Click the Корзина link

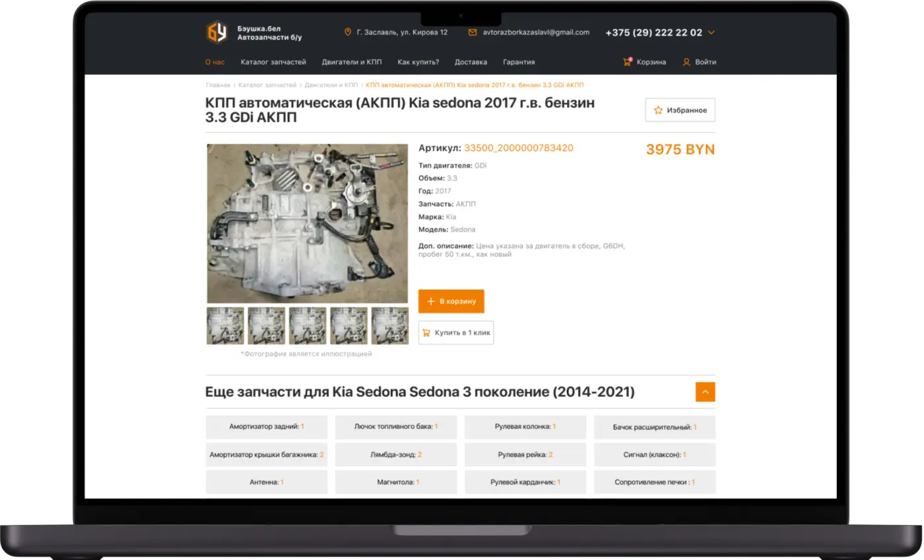[x=651, y=62]
